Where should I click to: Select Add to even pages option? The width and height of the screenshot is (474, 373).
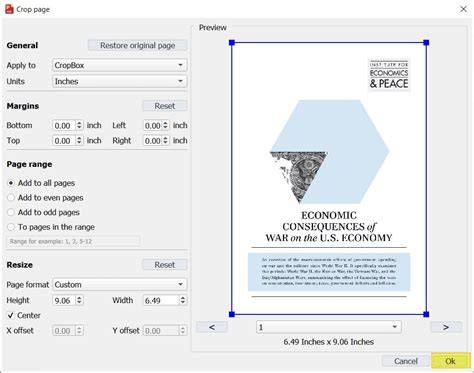tap(11, 198)
